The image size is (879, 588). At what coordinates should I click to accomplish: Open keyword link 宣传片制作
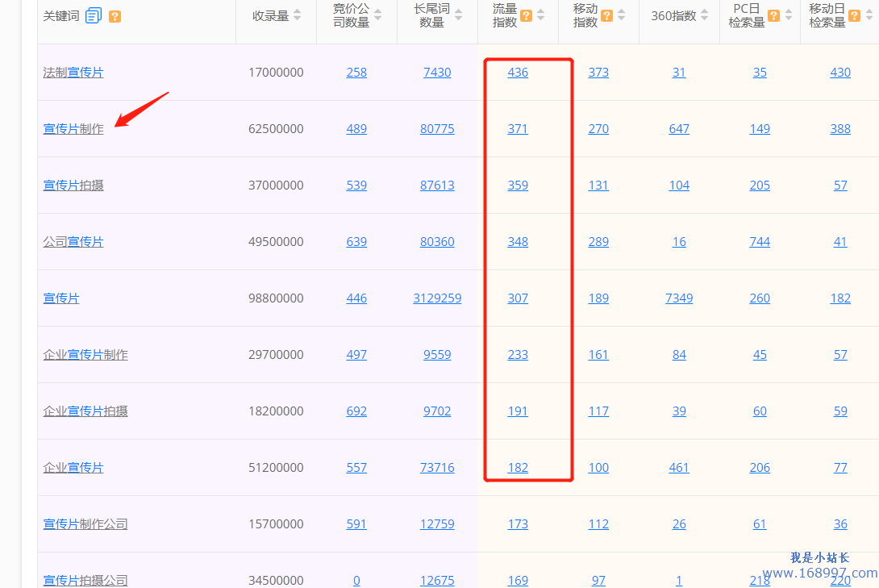(x=73, y=129)
